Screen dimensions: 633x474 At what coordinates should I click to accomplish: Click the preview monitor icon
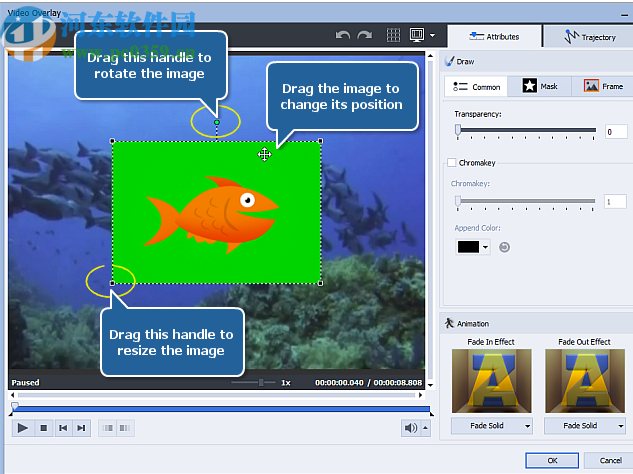point(417,35)
